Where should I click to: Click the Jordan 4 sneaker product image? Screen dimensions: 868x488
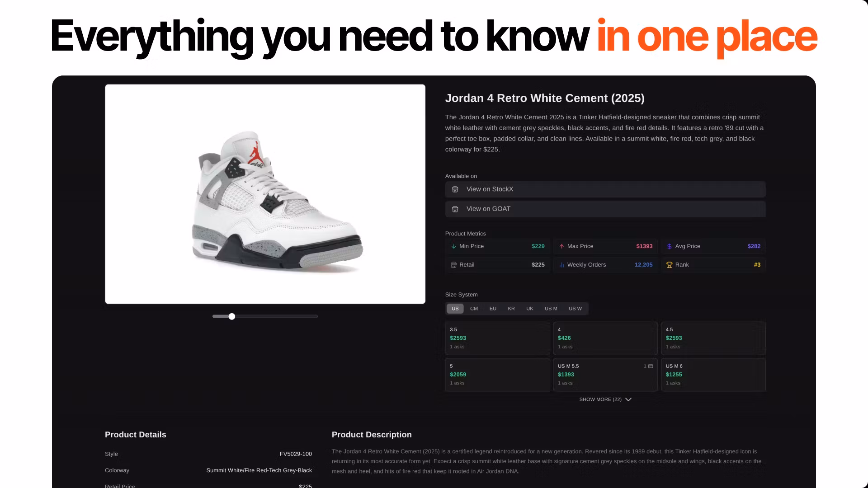pos(265,194)
